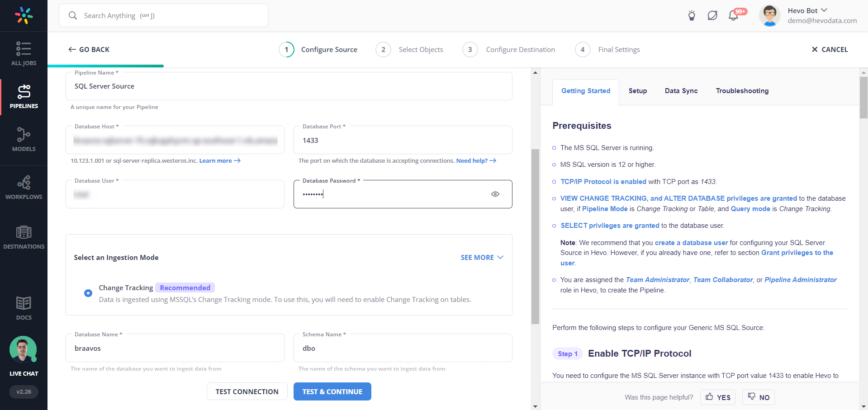Click form scrollbar down arrow

[535, 406]
